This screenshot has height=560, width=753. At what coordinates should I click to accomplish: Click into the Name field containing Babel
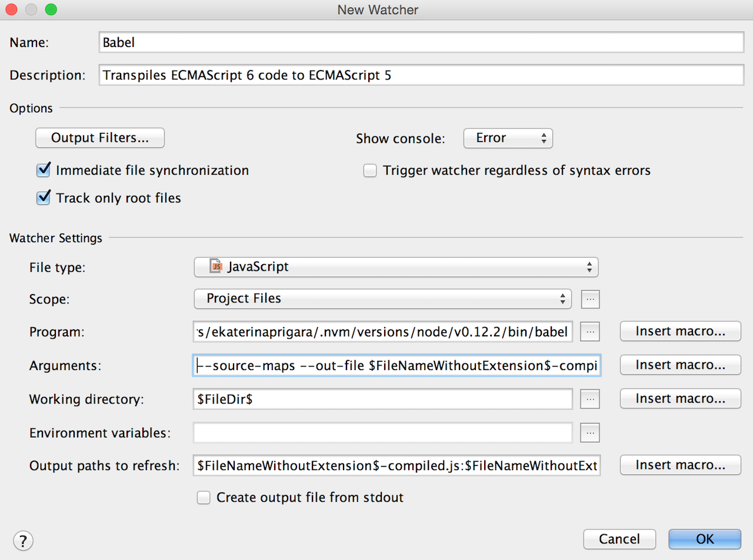[421, 42]
